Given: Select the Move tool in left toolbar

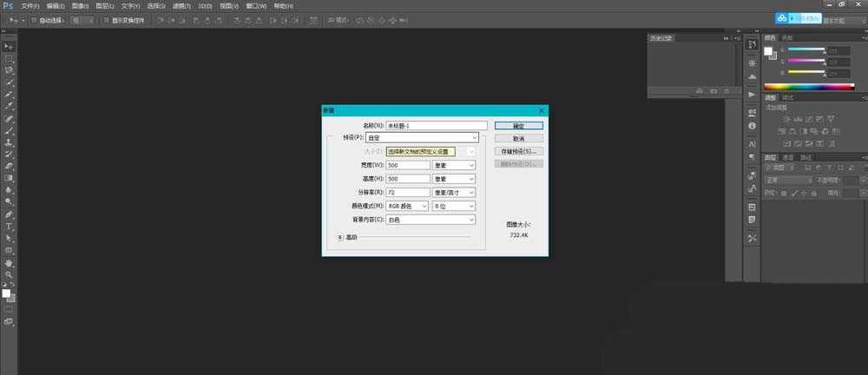Looking at the screenshot, I should click(9, 47).
